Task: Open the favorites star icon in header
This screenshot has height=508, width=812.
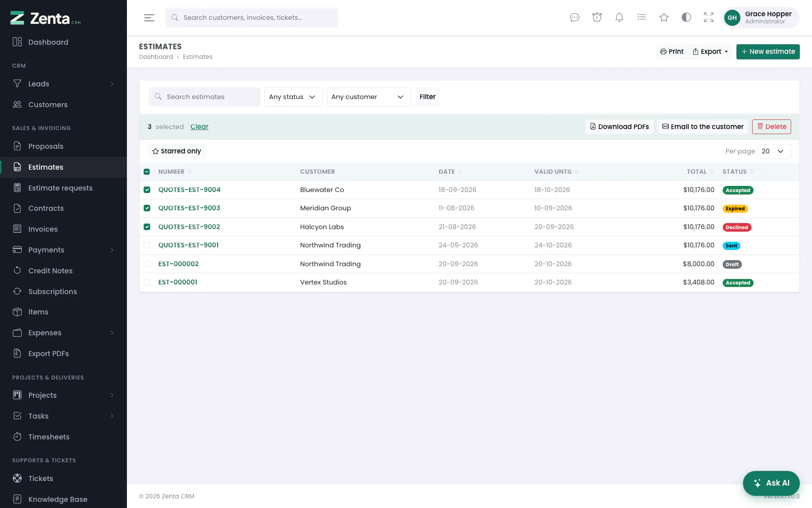Action: click(x=664, y=18)
